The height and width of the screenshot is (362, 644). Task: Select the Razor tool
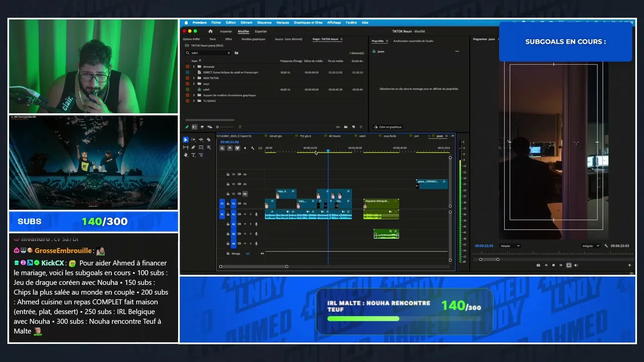click(209, 140)
